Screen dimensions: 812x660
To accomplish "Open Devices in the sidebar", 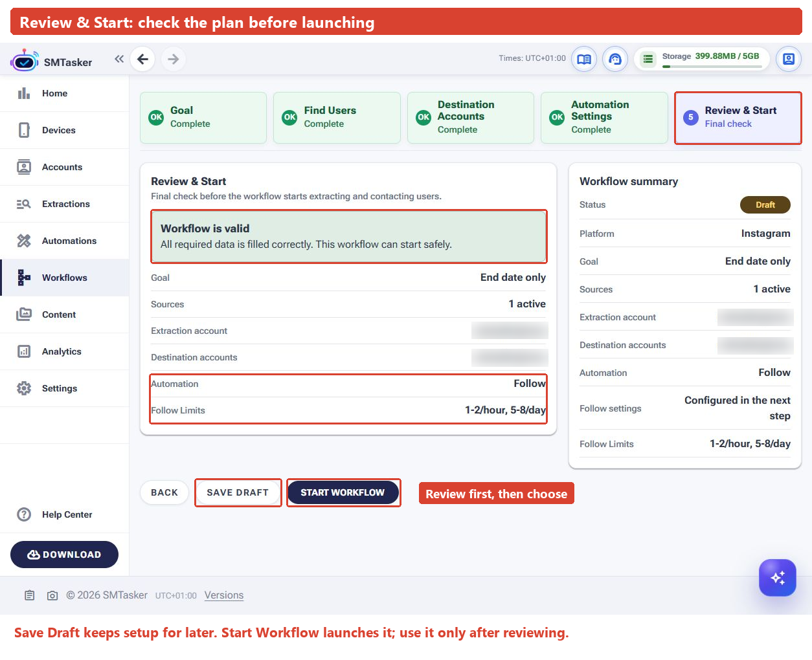I will tap(65, 130).
